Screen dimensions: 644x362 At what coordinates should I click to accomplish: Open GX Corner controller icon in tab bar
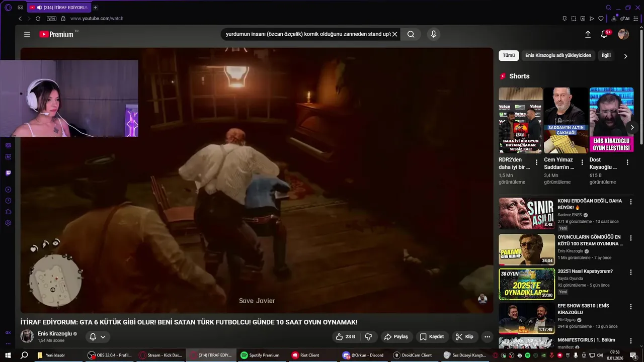pyautogui.click(x=20, y=8)
